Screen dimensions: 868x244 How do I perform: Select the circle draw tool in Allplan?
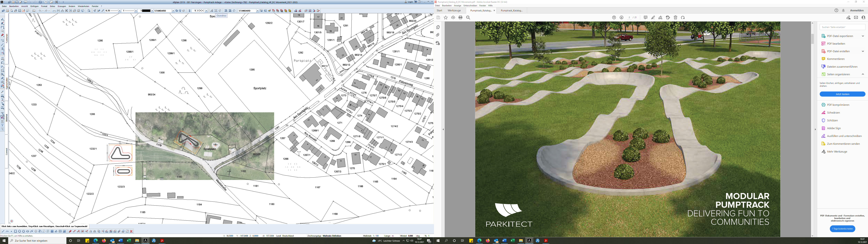click(x=19, y=231)
